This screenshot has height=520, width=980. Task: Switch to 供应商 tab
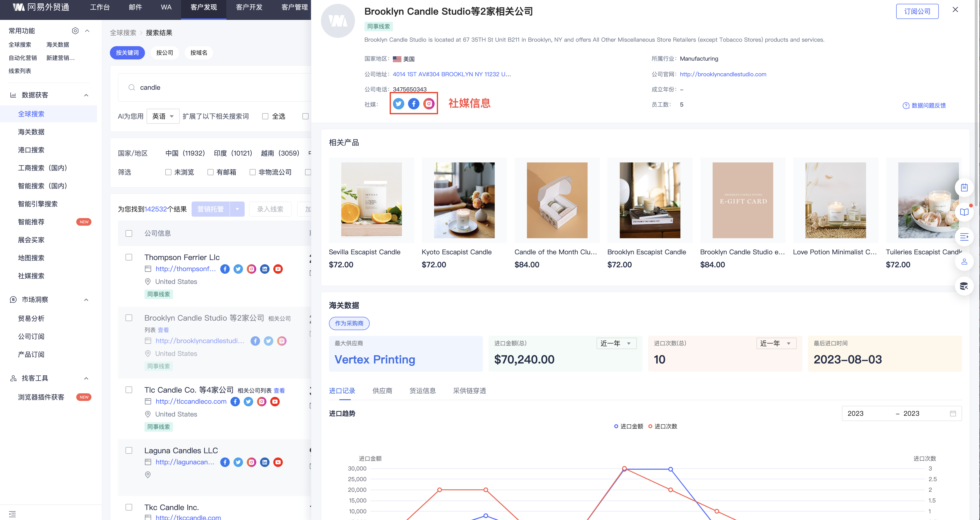382,391
